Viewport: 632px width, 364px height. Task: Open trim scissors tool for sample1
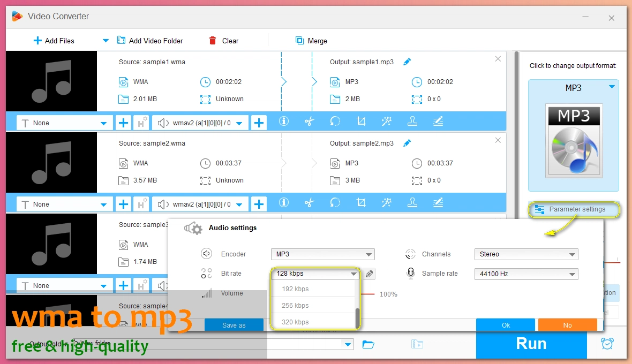pos(309,121)
